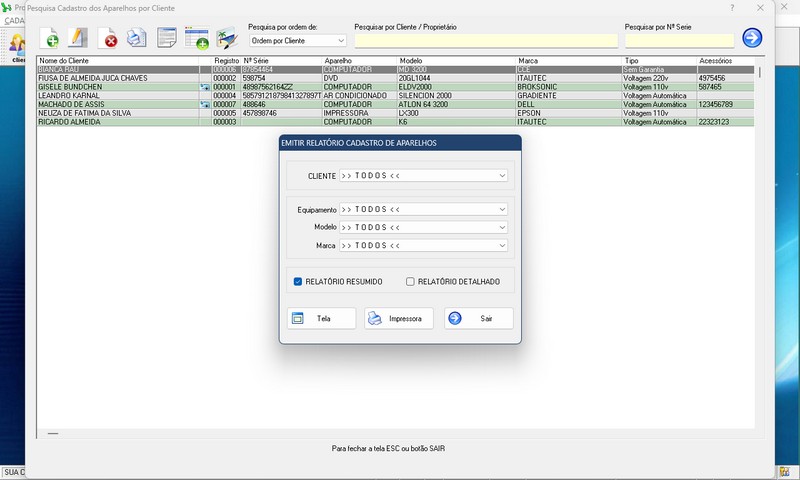The width and height of the screenshot is (800, 480).
Task: Enable the RELATÓRIO RESUMIDO checkbox
Action: click(298, 282)
